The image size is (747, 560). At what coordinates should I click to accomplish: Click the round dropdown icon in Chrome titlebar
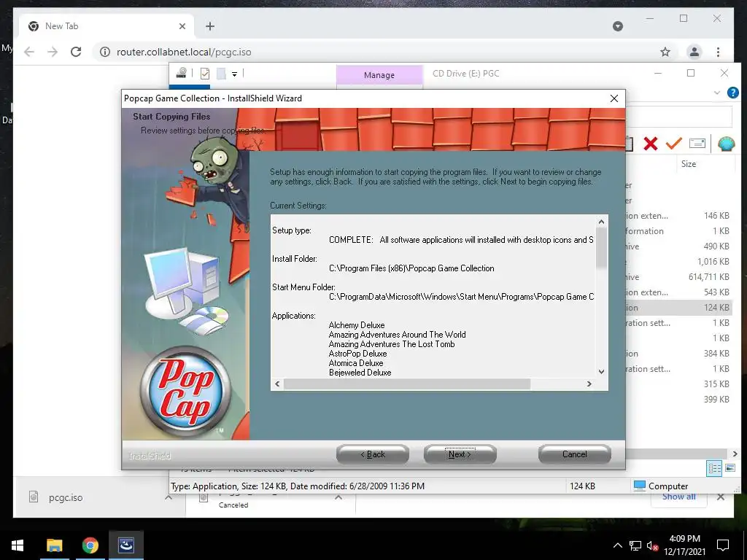tap(618, 26)
